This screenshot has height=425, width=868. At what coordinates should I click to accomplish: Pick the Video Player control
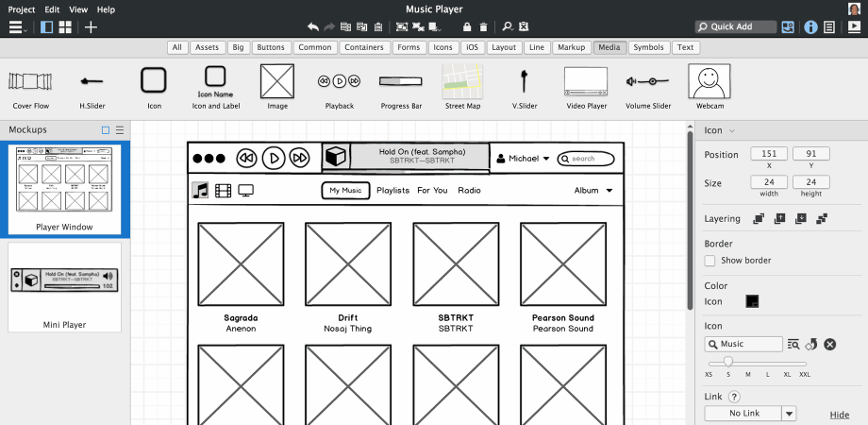tap(586, 87)
